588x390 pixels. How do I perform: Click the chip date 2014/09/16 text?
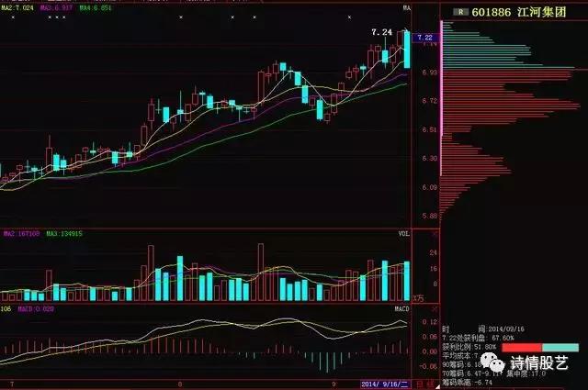[x=506, y=329]
